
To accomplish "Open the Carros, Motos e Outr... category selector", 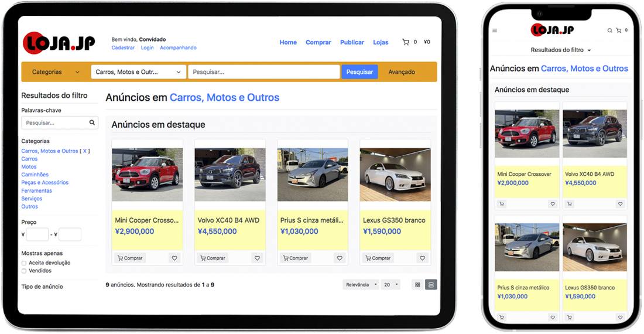I will pyautogui.click(x=138, y=72).
